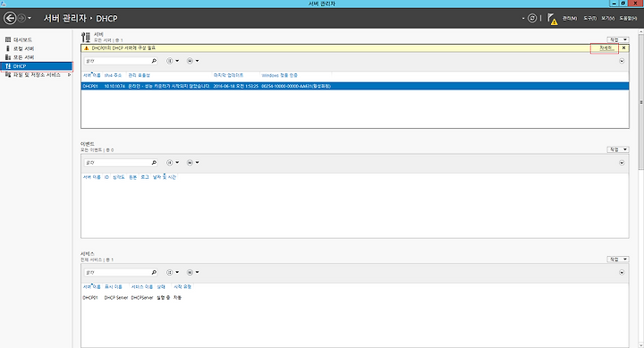Viewport: 644px width, 348px height.
Task: Collapse the events filter panel chevron
Action: click(622, 163)
